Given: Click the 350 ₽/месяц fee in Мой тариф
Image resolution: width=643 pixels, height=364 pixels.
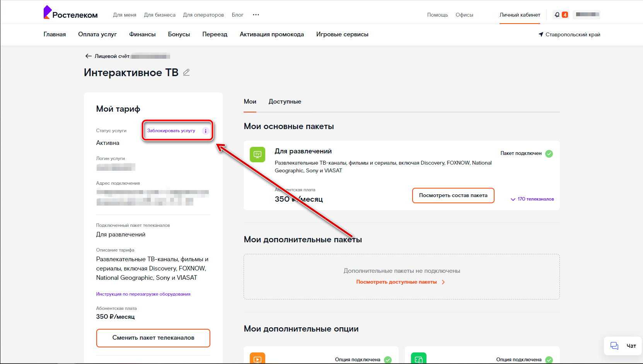Looking at the screenshot, I should click(115, 316).
